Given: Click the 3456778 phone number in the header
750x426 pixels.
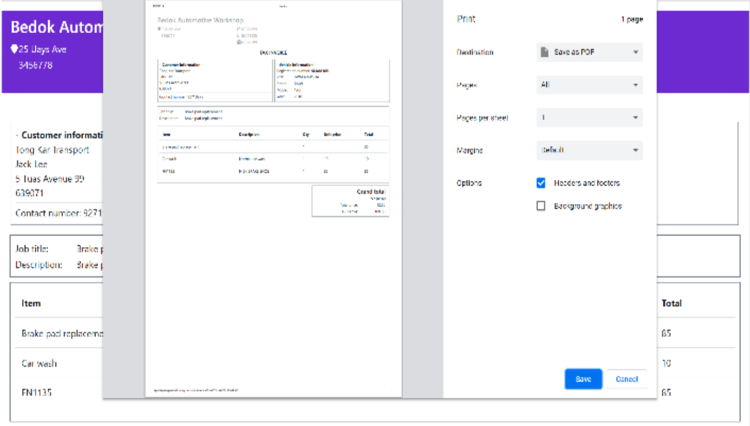Looking at the screenshot, I should (35, 65).
